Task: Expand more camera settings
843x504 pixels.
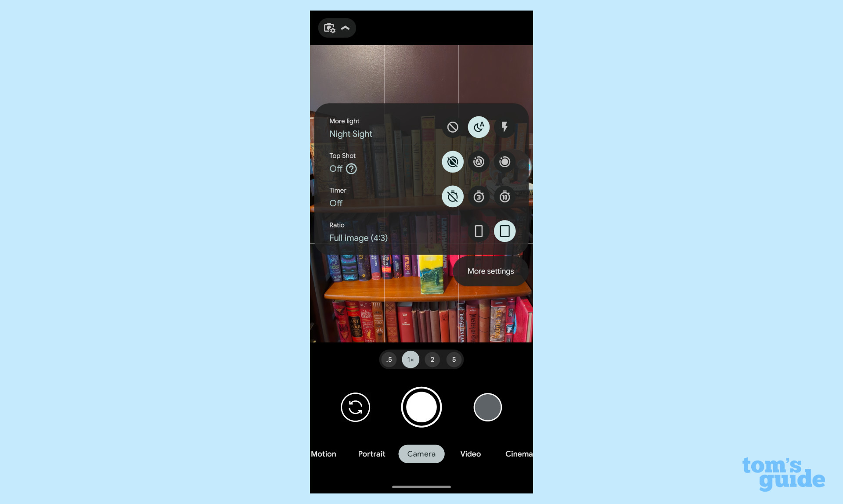Action: click(x=490, y=270)
